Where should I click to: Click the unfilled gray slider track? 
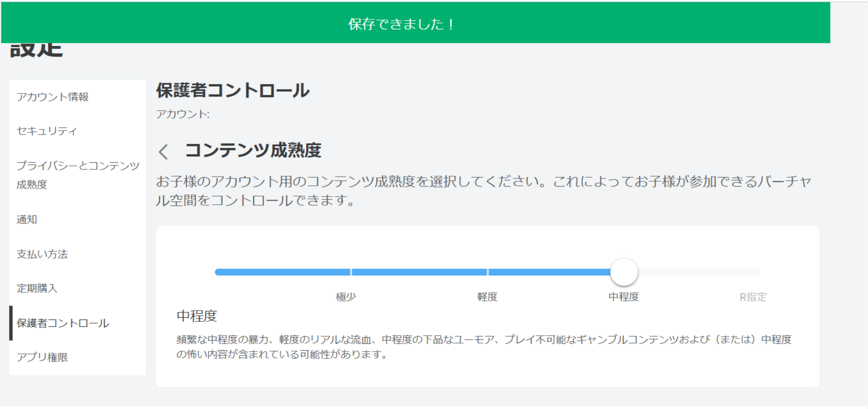click(698, 272)
